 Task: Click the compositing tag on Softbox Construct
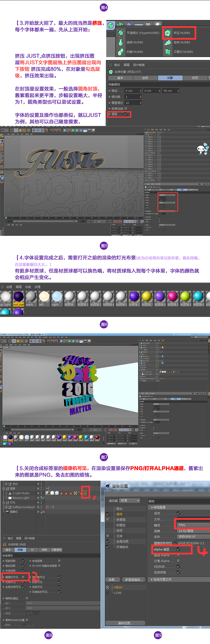pos(48,507)
